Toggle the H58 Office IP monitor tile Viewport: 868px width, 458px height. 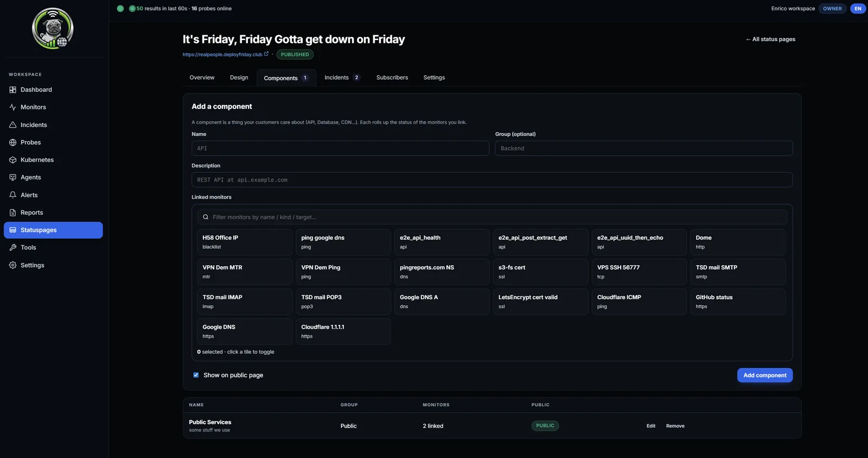click(x=245, y=242)
